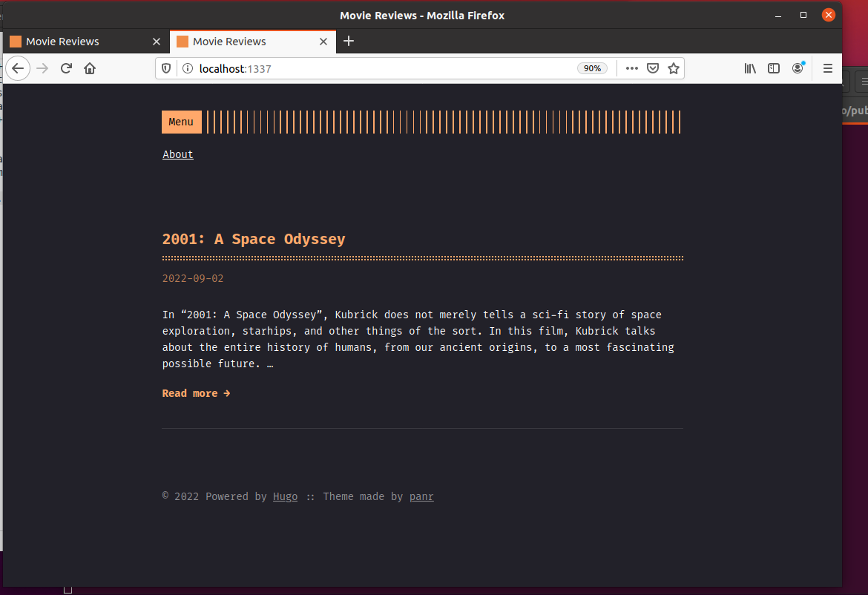Image resolution: width=868 pixels, height=595 pixels.
Task: Switch to the first Movie Reviews tab
Action: coord(86,42)
